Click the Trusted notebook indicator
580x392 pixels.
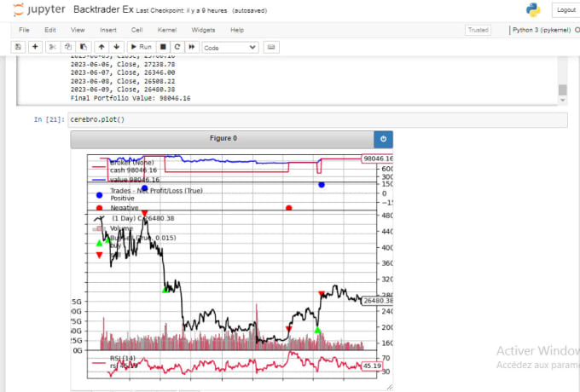pyautogui.click(x=478, y=30)
